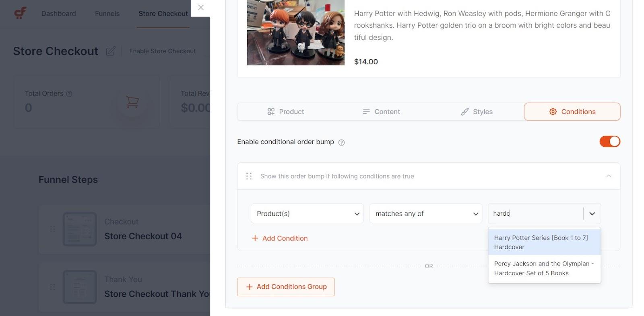The image size is (644, 316).
Task: Click the Add Conditions Group button
Action: pyautogui.click(x=286, y=287)
